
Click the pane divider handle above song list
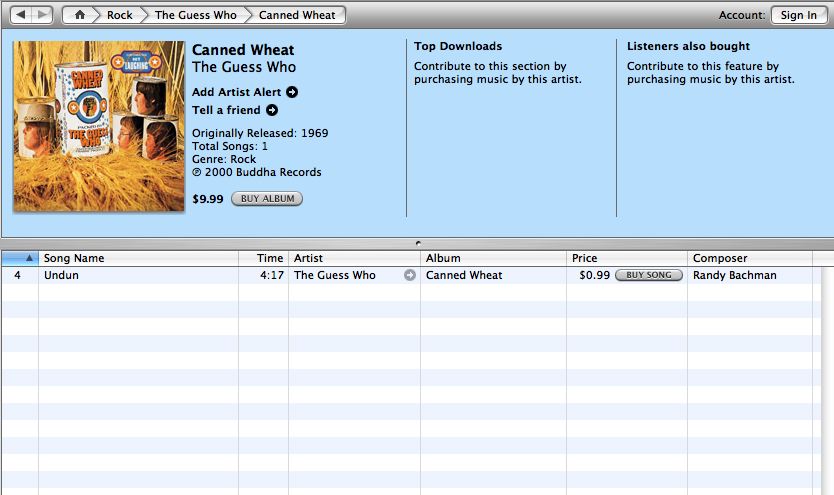click(x=417, y=243)
